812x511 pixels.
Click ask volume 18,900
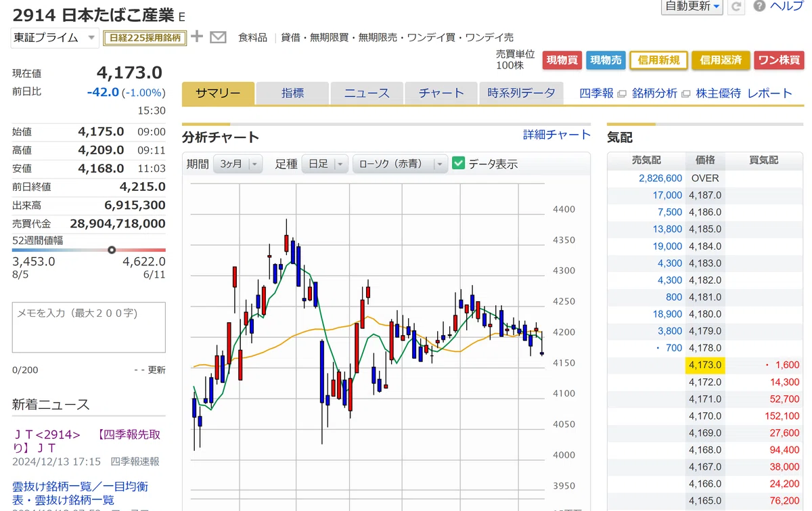667,314
